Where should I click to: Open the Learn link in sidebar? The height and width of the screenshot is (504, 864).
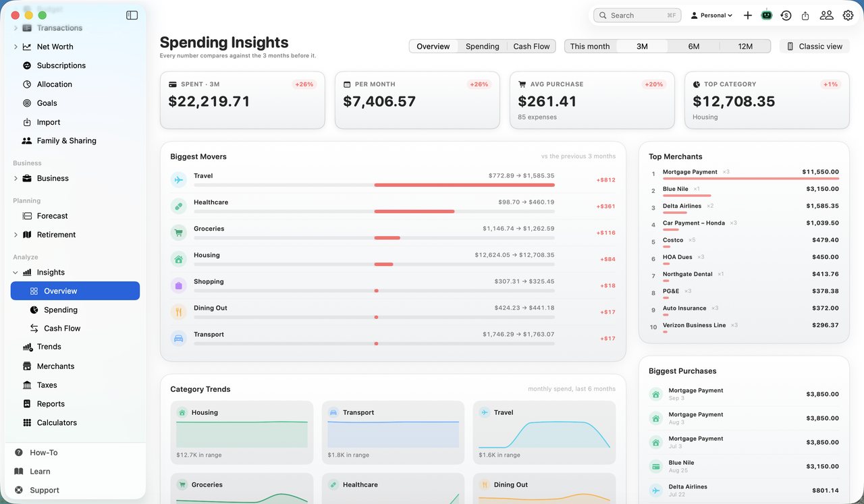[x=40, y=472]
